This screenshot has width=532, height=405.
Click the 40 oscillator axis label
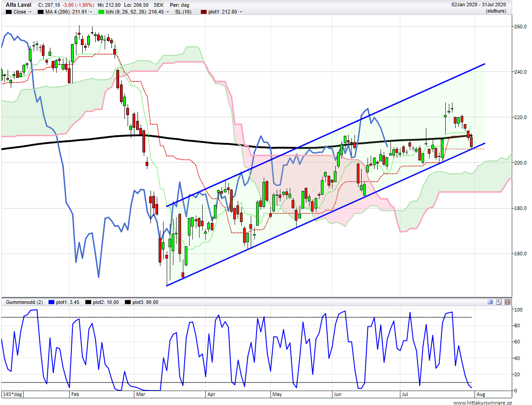click(517, 358)
